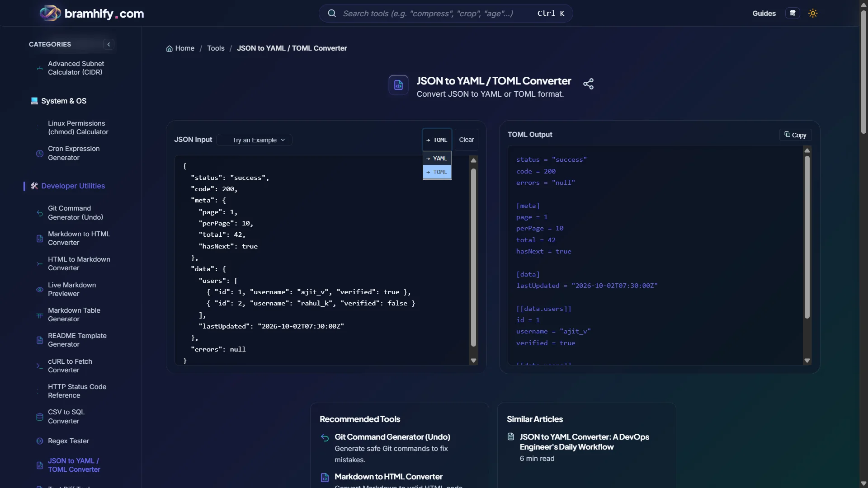The image size is (868, 488).
Task: Open the Linux Permissions (chmod) Calculator
Action: [x=78, y=128]
